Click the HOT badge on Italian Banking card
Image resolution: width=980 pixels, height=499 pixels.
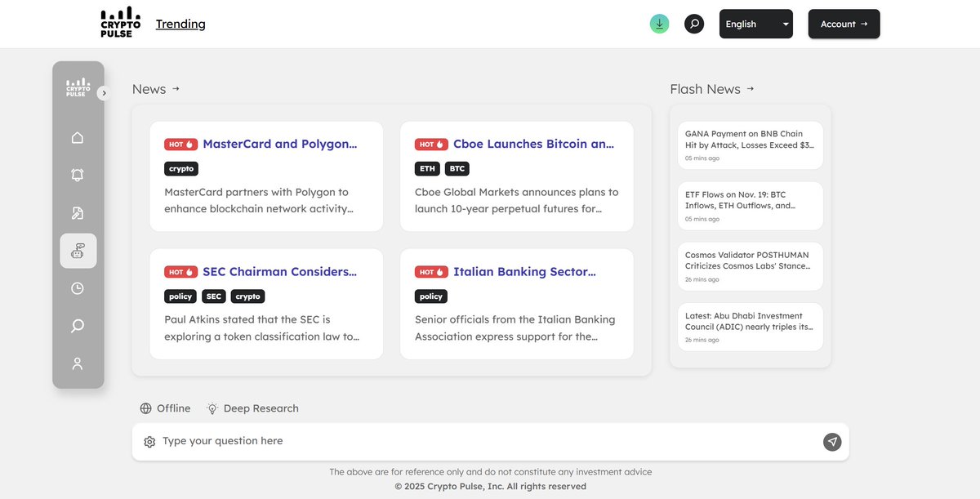431,271
